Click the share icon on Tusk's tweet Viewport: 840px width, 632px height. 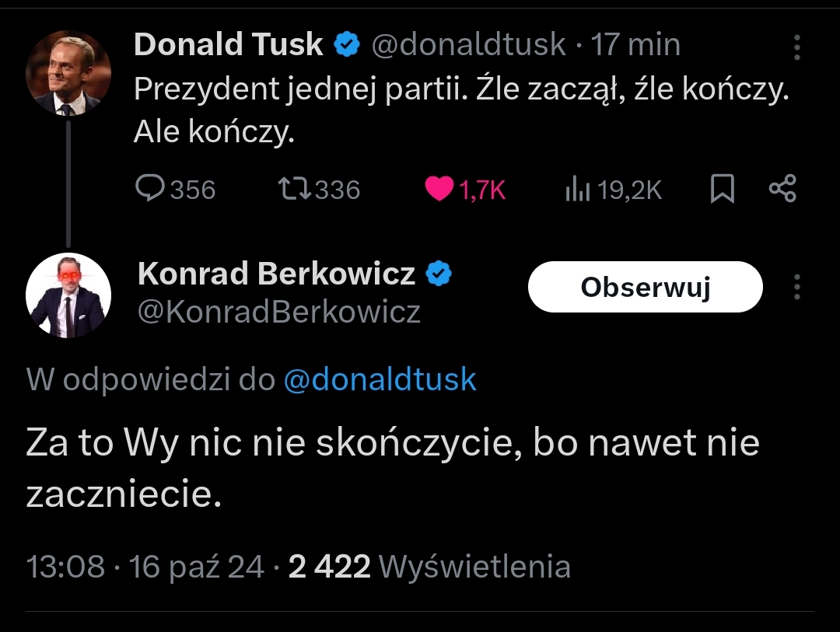click(x=782, y=189)
